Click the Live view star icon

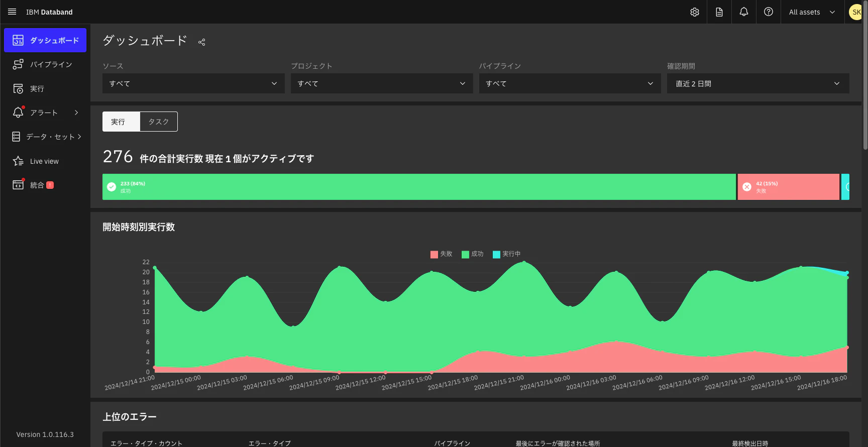coord(18,161)
